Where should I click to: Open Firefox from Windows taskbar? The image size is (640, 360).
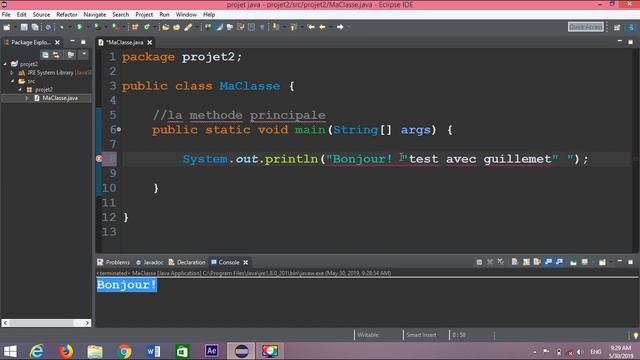click(x=66, y=351)
